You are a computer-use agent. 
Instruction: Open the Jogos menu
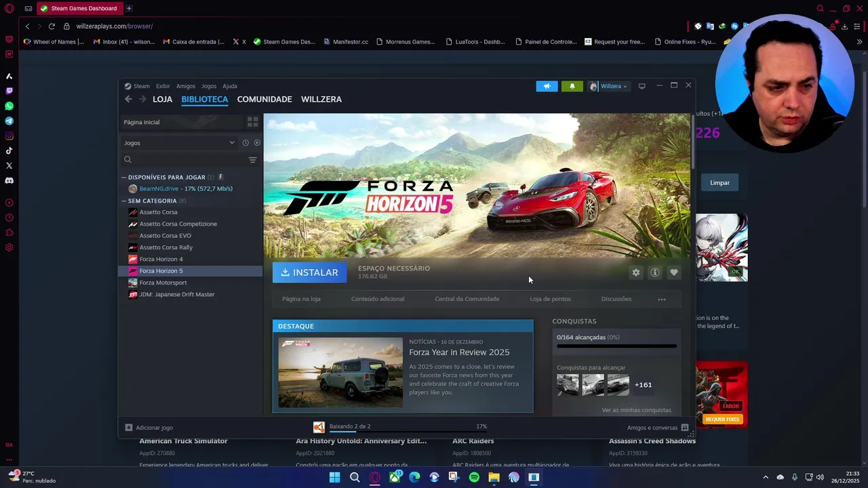(209, 86)
